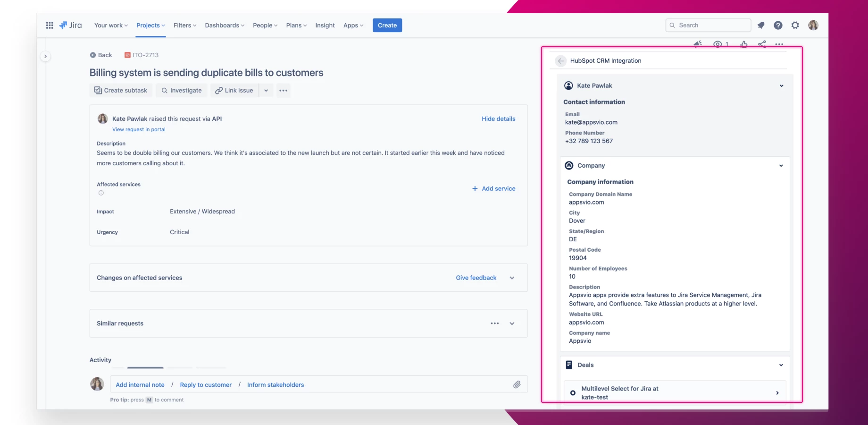The height and width of the screenshot is (425, 868).
Task: Click Add service link
Action: tap(494, 188)
